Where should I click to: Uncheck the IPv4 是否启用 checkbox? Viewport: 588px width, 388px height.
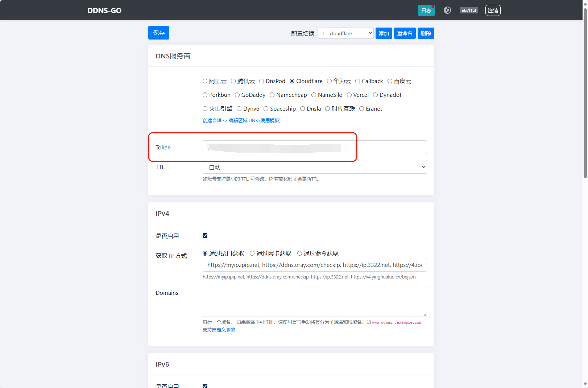pos(205,236)
